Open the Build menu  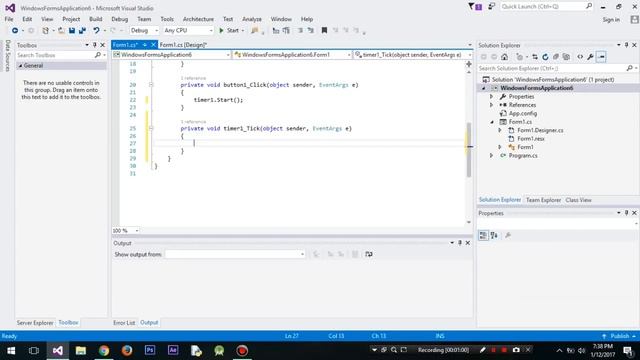pyautogui.click(x=96, y=19)
